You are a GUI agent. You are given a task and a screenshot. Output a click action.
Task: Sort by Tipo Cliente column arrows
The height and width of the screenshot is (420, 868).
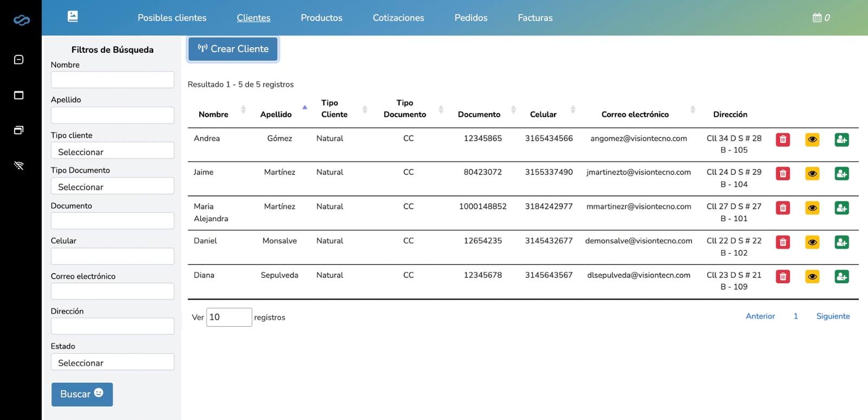click(x=365, y=109)
